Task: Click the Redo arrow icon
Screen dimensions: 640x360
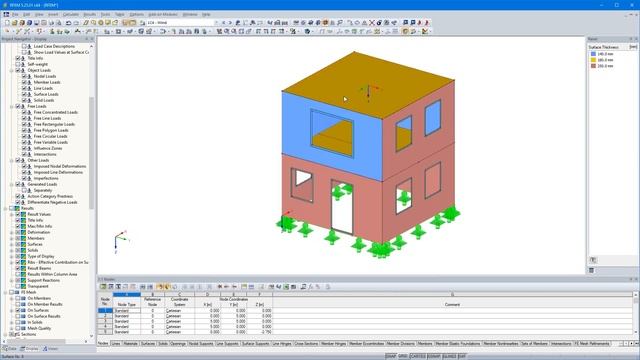Action: pyautogui.click(x=76, y=23)
